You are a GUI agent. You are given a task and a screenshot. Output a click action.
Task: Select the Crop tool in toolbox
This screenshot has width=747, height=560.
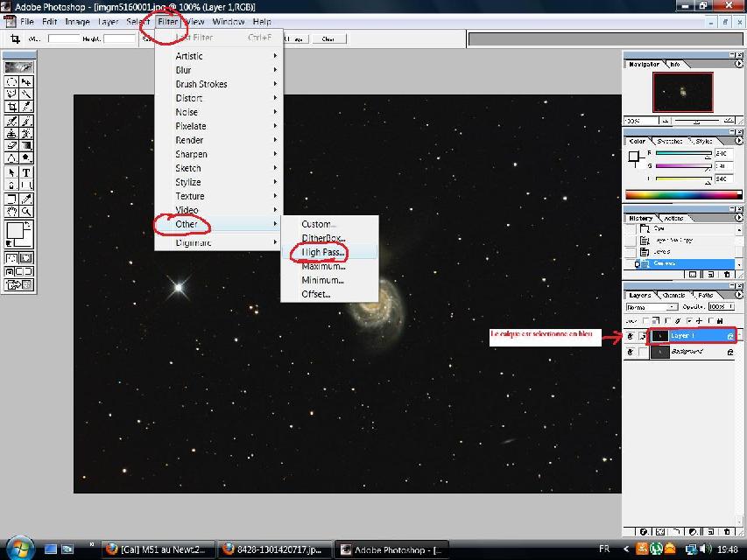tap(11, 107)
